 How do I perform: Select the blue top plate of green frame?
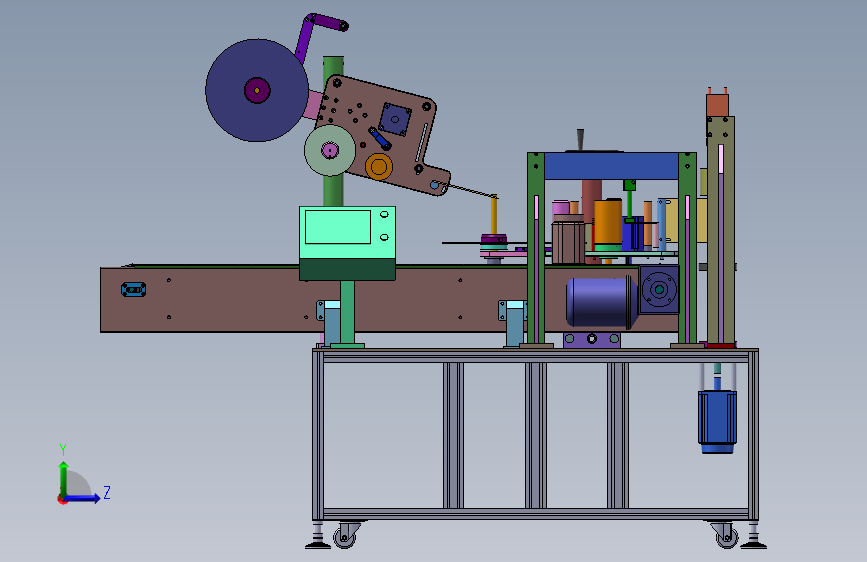pyautogui.click(x=611, y=165)
